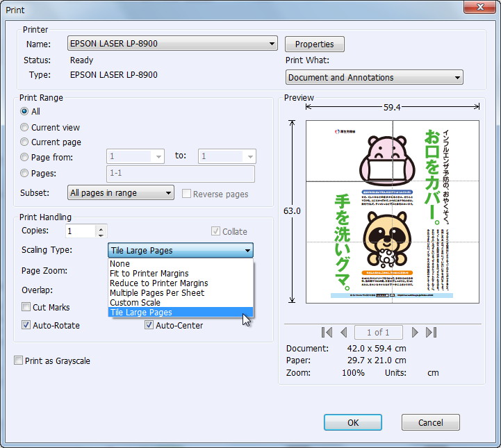The width and height of the screenshot is (501, 448).
Task: Select the Pages radio button
Action: tap(24, 173)
